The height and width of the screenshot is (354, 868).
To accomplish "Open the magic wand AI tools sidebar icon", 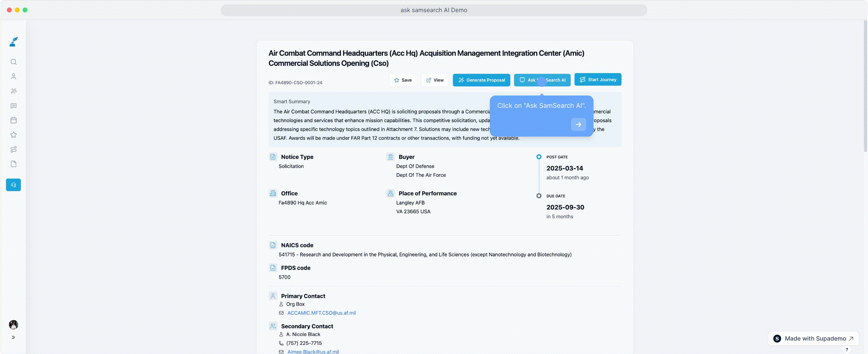I will click(13, 91).
